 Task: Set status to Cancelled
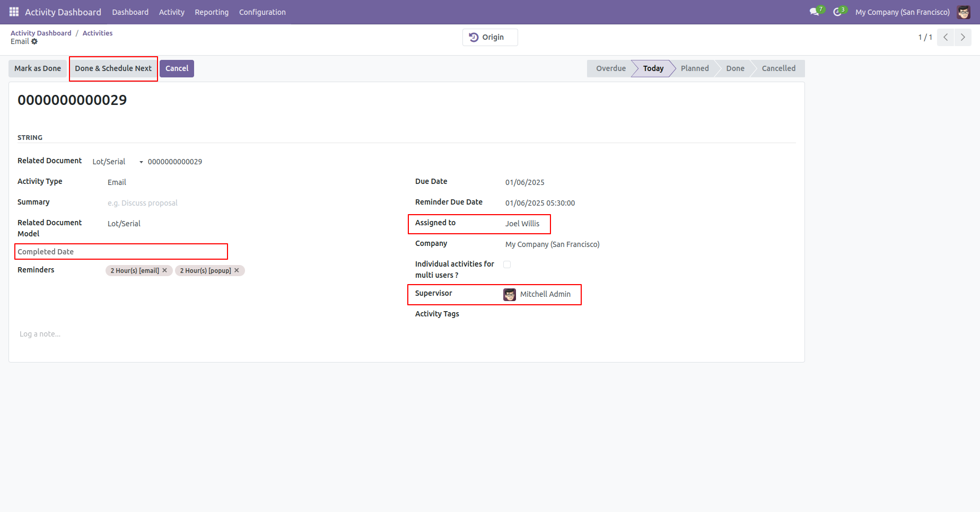[778, 68]
